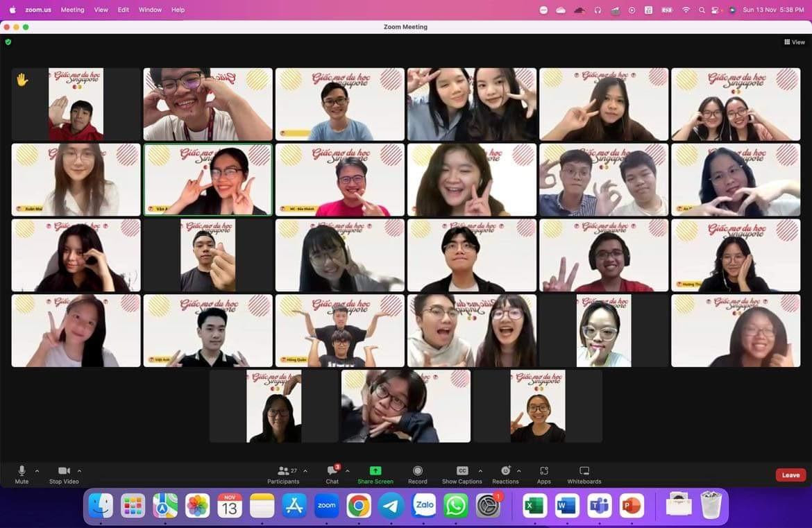Open the Window menu in menu bar
This screenshot has width=812, height=528.
[x=150, y=10]
